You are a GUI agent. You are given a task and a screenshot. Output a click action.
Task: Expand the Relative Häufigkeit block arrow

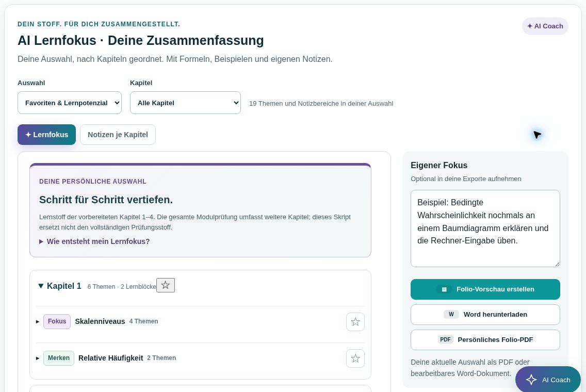tap(38, 358)
